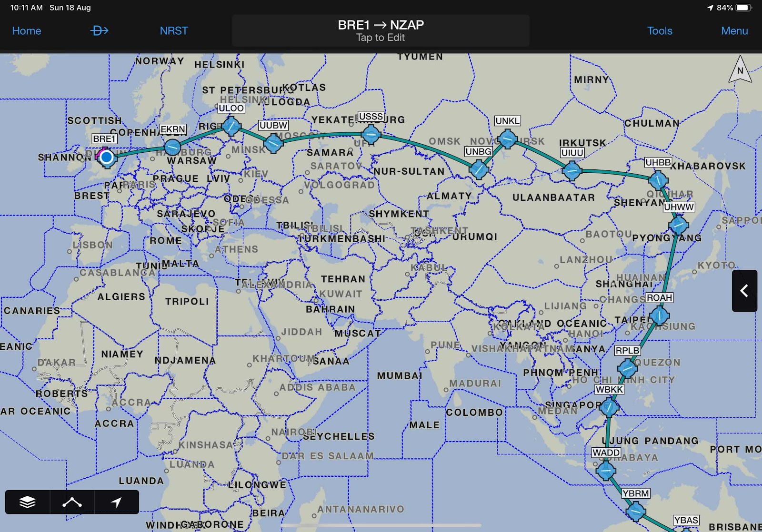Select the WBKK waypoint marker
Screen dimensions: 762x532
(609, 407)
